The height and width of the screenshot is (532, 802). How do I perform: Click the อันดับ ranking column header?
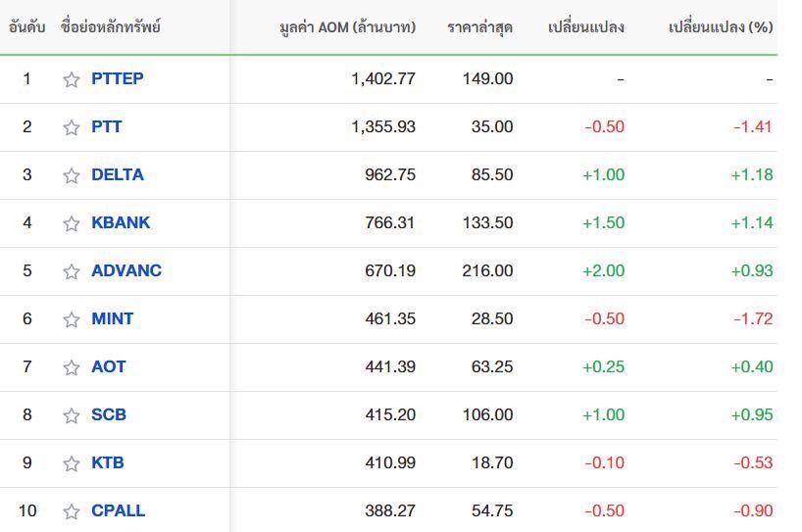point(27,27)
